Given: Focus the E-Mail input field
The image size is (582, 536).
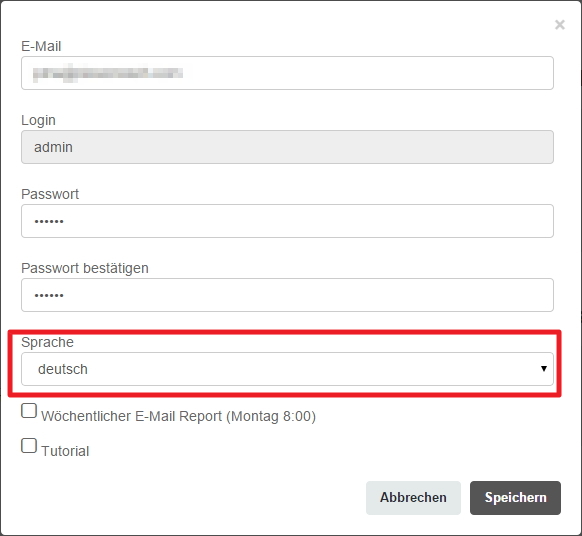Looking at the screenshot, I should tap(287, 73).
